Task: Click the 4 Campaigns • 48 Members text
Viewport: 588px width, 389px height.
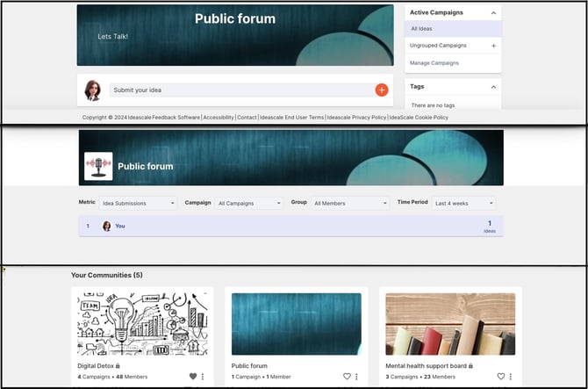Action: [112, 377]
